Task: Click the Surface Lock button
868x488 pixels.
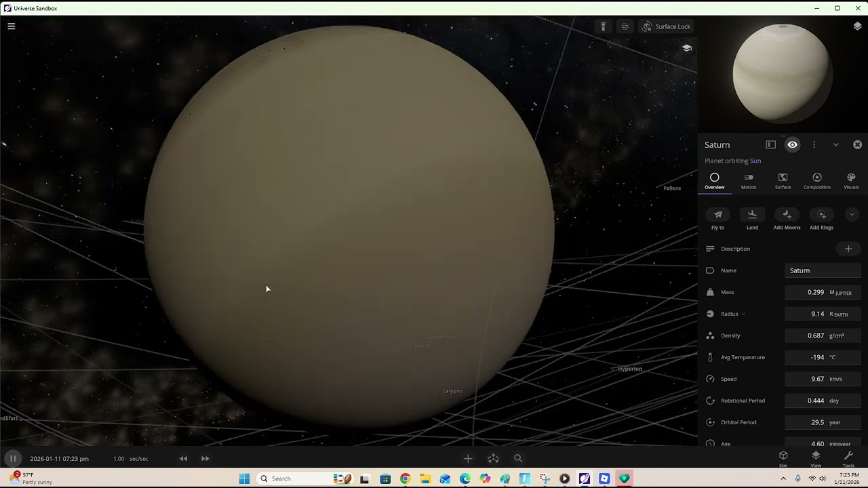Action: pyautogui.click(x=666, y=26)
